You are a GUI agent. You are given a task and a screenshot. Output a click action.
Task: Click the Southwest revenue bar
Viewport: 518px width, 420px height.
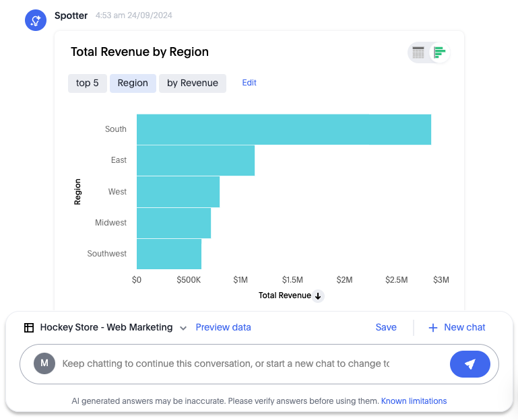(x=168, y=254)
